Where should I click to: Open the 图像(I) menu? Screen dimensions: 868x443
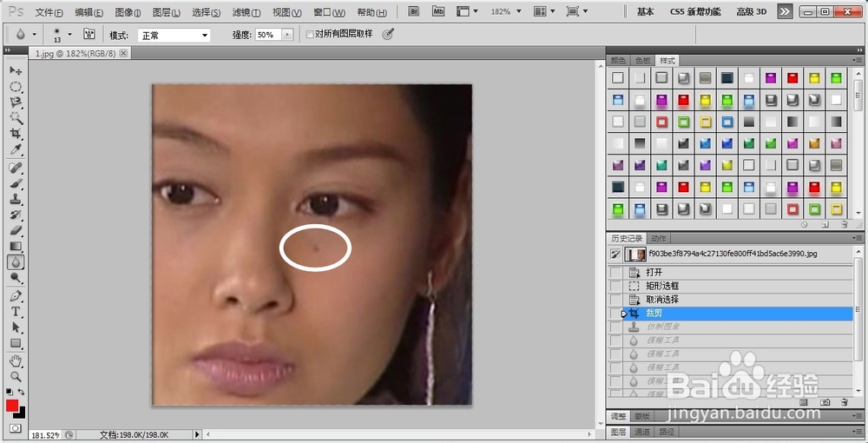pos(128,12)
